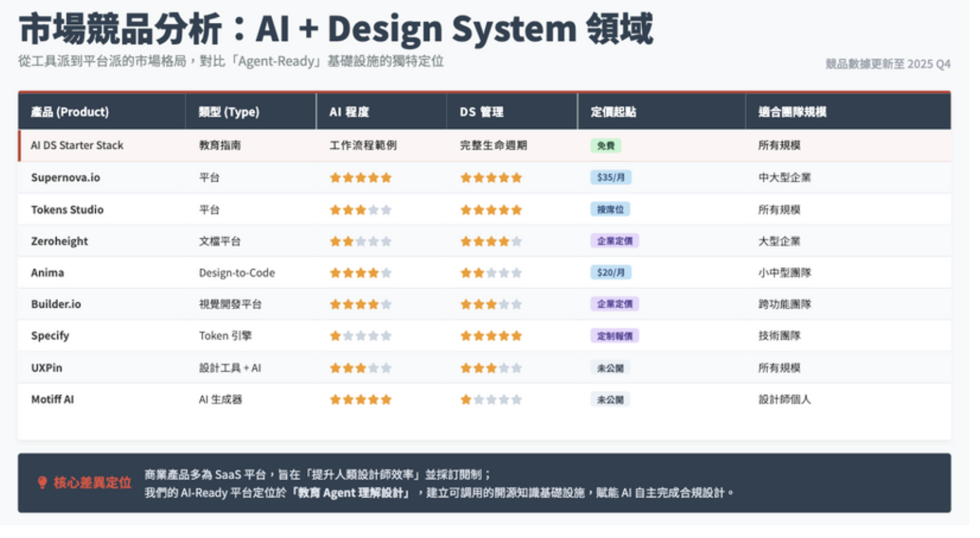Image resolution: width=980 pixels, height=538 pixels.
Task: Select the 中大型企業 team size cell
Action: click(x=785, y=177)
